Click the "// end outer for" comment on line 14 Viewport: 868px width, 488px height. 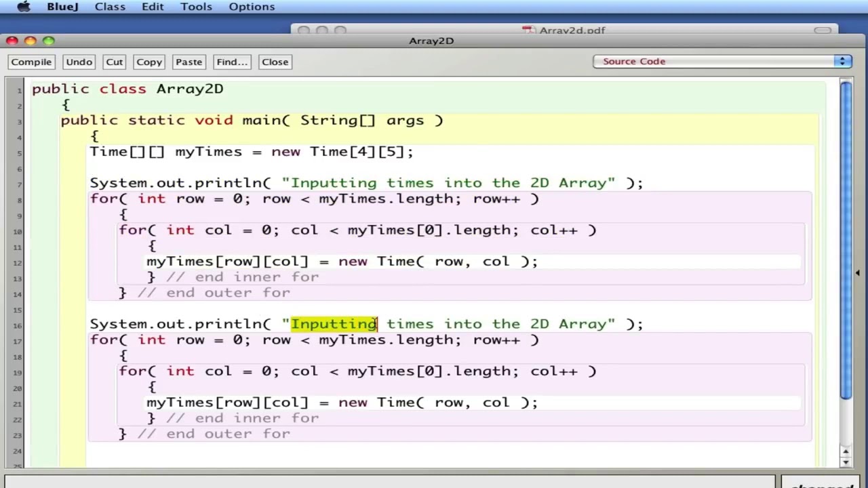(214, 292)
